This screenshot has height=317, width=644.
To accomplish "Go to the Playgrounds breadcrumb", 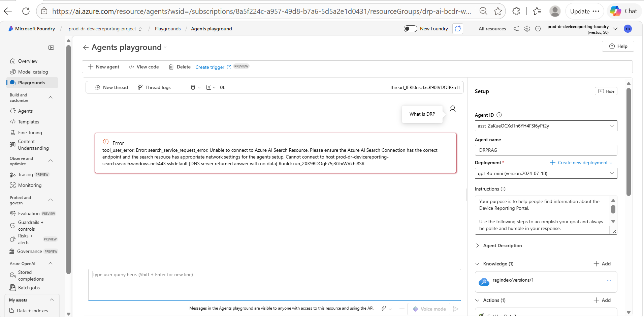I will click(x=168, y=29).
